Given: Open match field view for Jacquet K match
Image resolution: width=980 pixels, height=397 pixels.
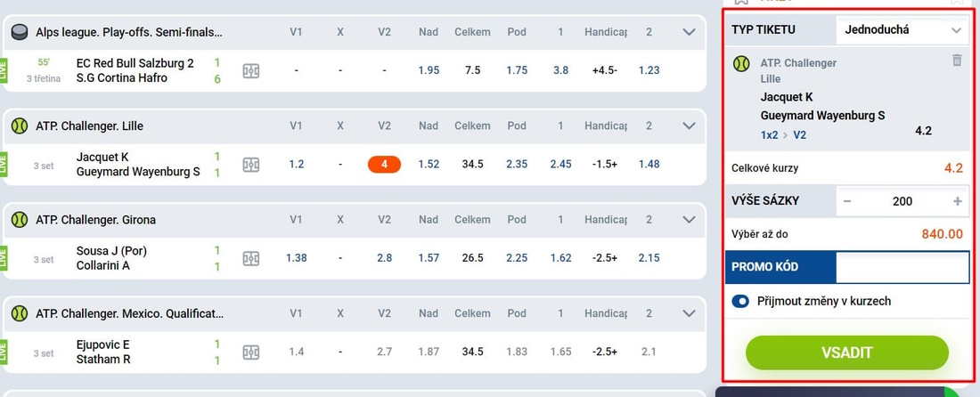Looking at the screenshot, I should [251, 165].
